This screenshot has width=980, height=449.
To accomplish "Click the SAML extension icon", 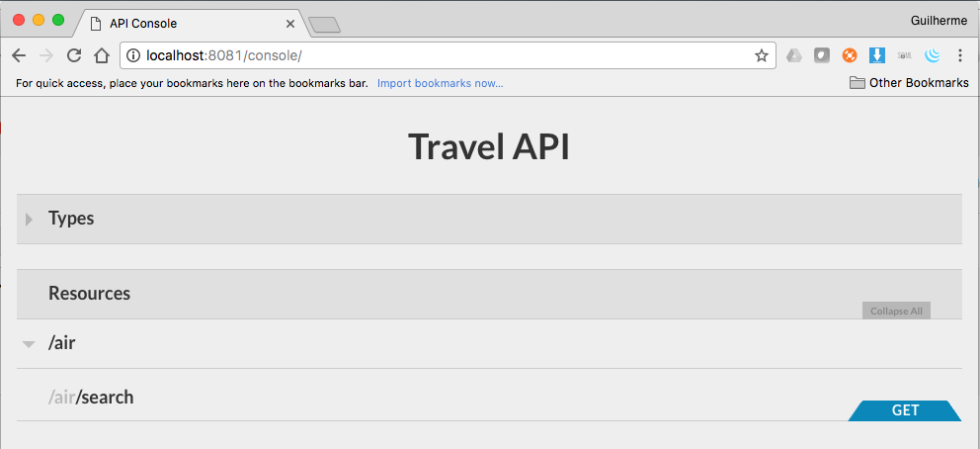I will [x=904, y=55].
